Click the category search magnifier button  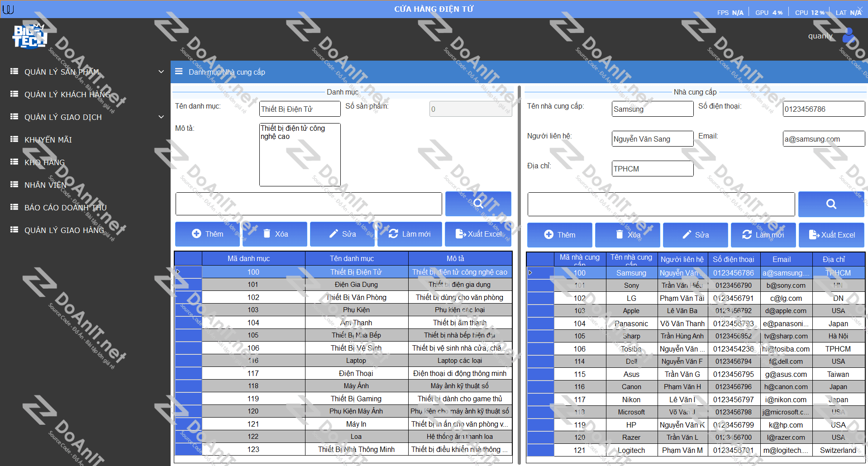coord(478,204)
